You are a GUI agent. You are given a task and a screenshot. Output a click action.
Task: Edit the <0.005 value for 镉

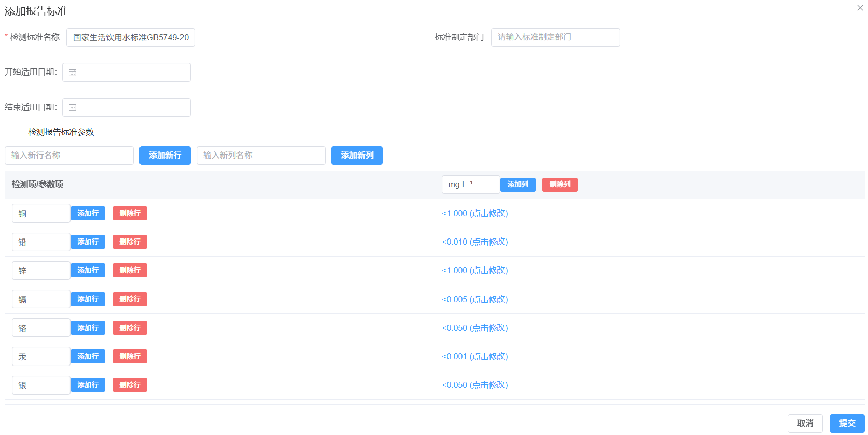click(x=474, y=300)
